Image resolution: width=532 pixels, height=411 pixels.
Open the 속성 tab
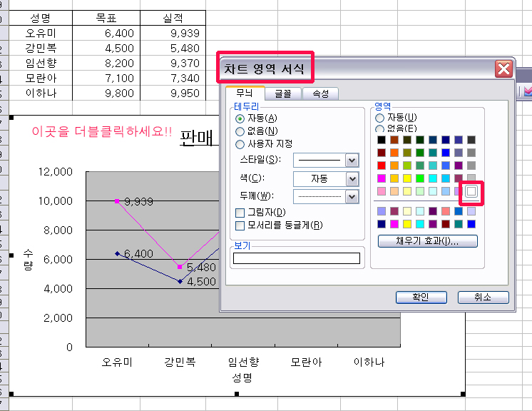click(320, 93)
